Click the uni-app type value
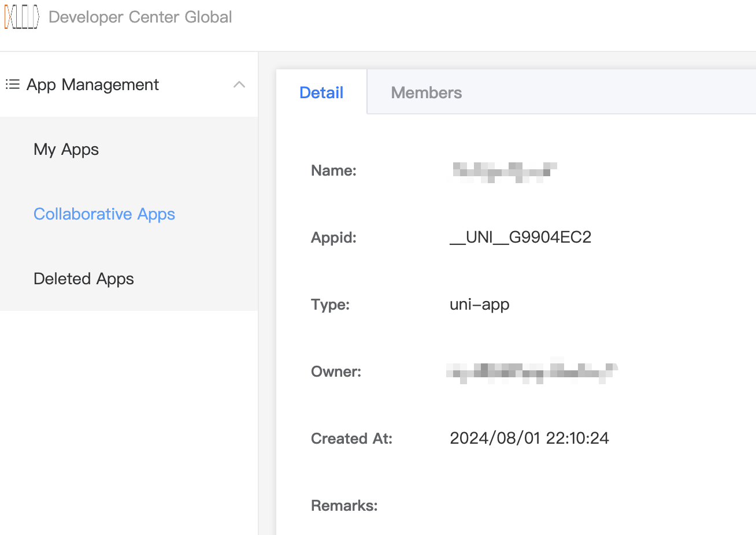 479,304
